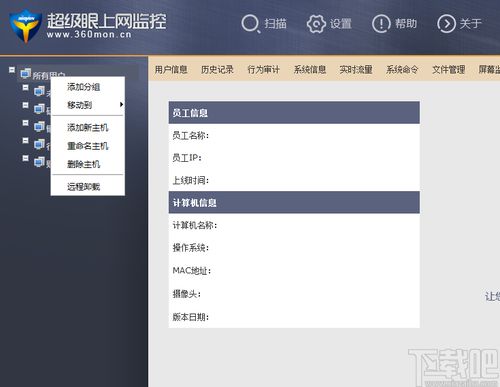
Task: Choose 添加分组 from the context menu
Action: (83, 87)
